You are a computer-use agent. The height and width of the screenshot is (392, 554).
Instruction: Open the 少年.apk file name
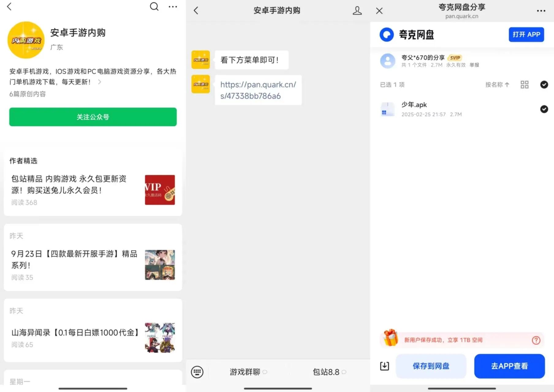point(414,105)
